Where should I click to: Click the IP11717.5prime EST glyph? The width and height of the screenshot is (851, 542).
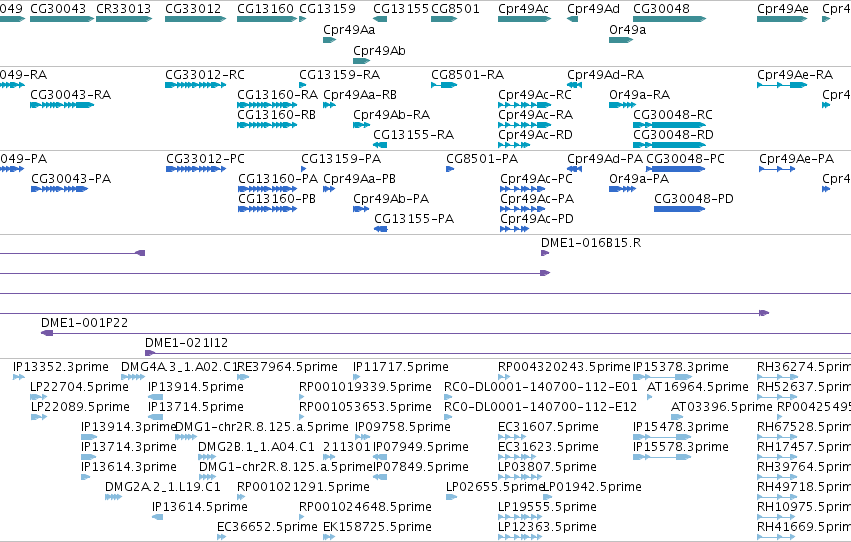coord(357,377)
